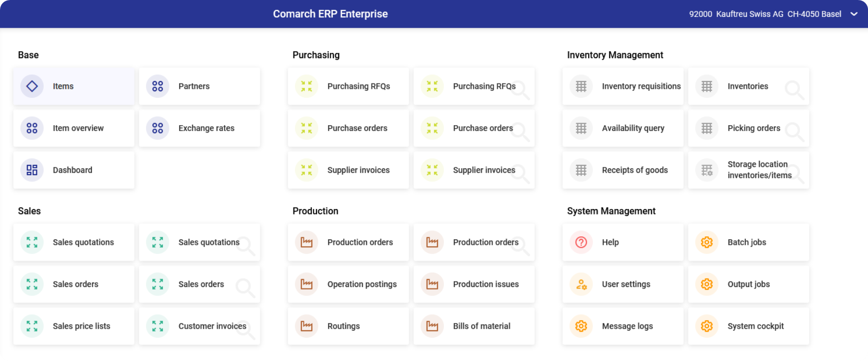The width and height of the screenshot is (868, 361).
Task: Open the System cockpit tile
Action: pyautogui.click(x=749, y=326)
